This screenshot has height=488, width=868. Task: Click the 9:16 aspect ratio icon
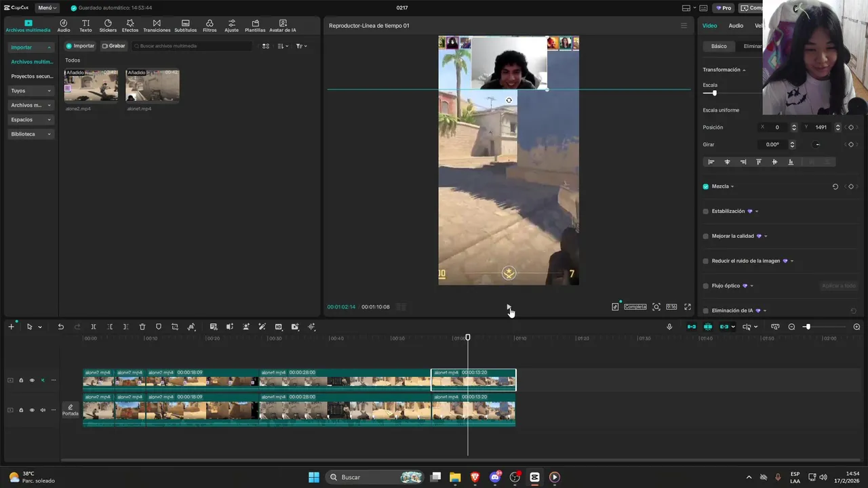tap(671, 307)
